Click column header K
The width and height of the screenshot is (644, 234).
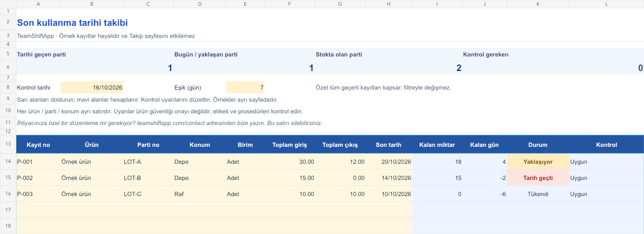pyautogui.click(x=538, y=4)
